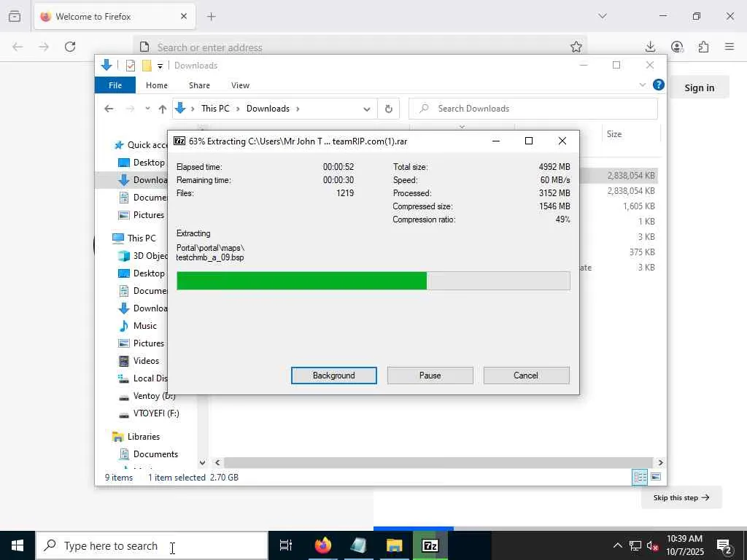Show hidden system tray icons

tap(617, 545)
